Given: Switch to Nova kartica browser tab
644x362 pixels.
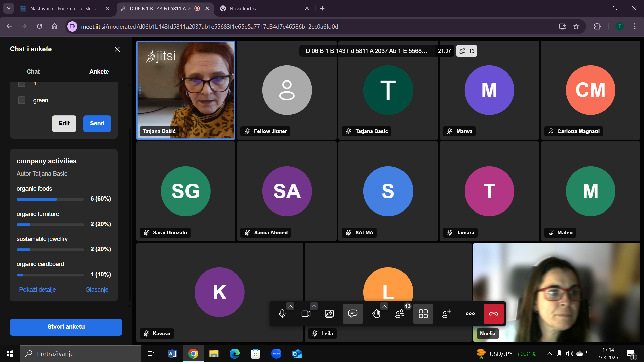Looking at the screenshot, I should [x=243, y=9].
